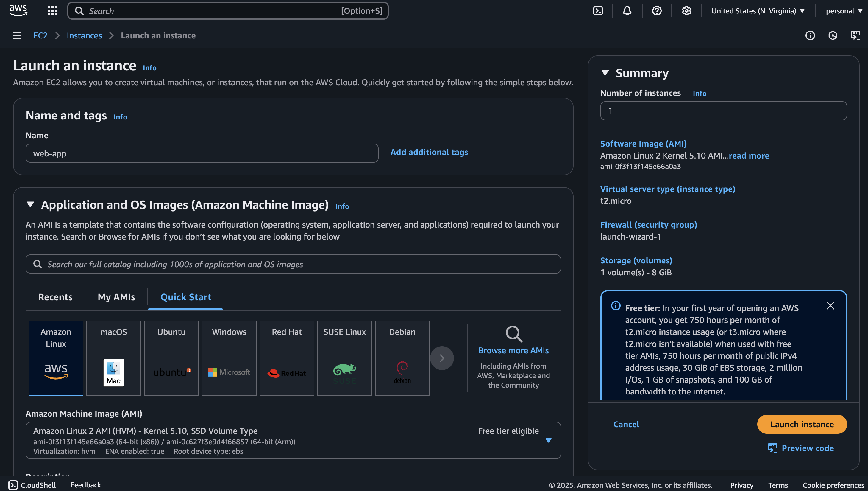
Task: Select the Red Hat AMI tile
Action: 287,358
